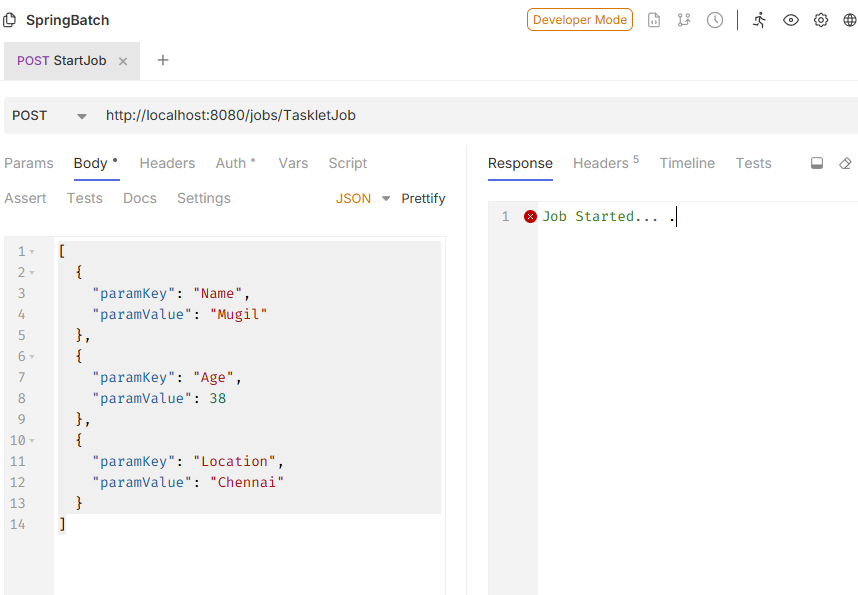The image size is (858, 595).
Task: Collapse the JSON block at line 6
Action: [x=32, y=357]
